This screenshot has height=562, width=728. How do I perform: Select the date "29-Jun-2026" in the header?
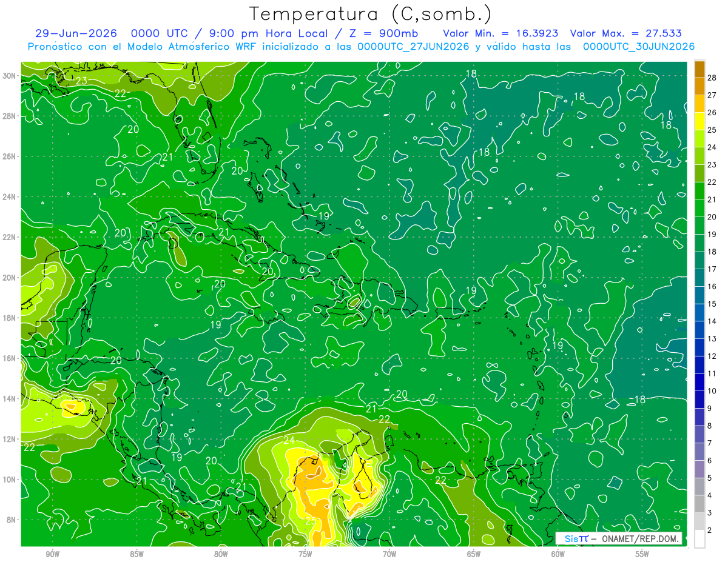[75, 33]
